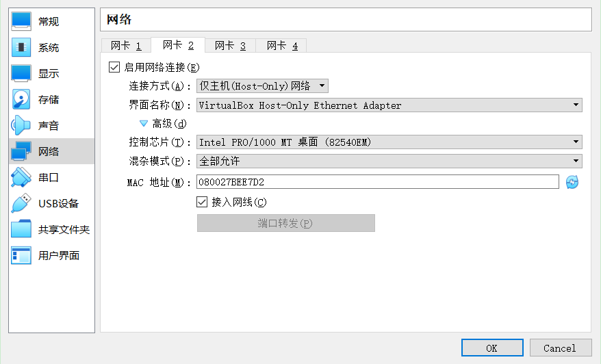The width and height of the screenshot is (601, 364).
Task: Select the 用户界面 window icon
Action: click(x=21, y=255)
